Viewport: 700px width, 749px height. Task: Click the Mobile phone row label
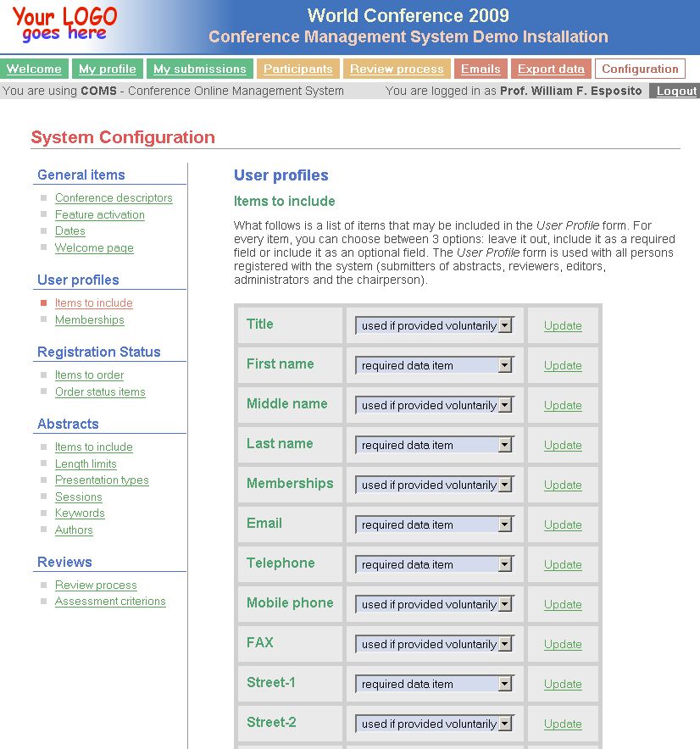(290, 602)
